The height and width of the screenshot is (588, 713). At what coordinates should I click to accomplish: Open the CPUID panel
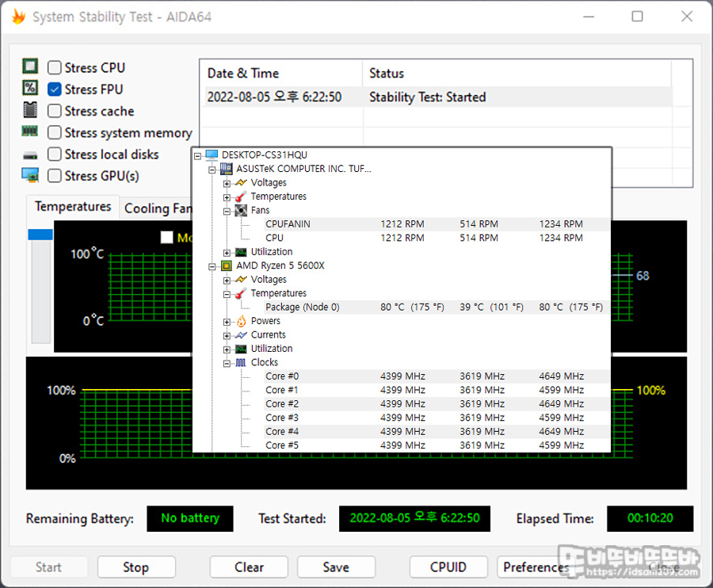[448, 567]
